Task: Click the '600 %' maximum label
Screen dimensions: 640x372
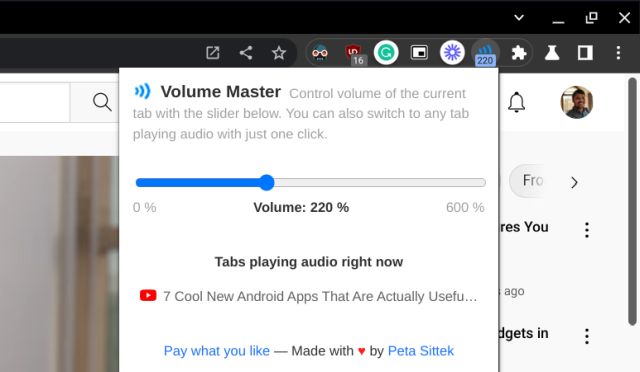Action: click(465, 207)
